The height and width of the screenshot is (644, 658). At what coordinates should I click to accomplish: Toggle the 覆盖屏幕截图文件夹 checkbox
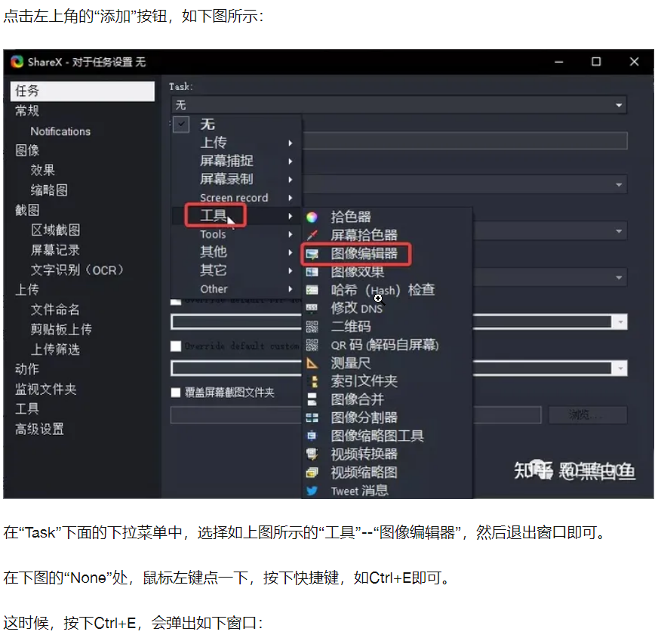click(x=176, y=393)
